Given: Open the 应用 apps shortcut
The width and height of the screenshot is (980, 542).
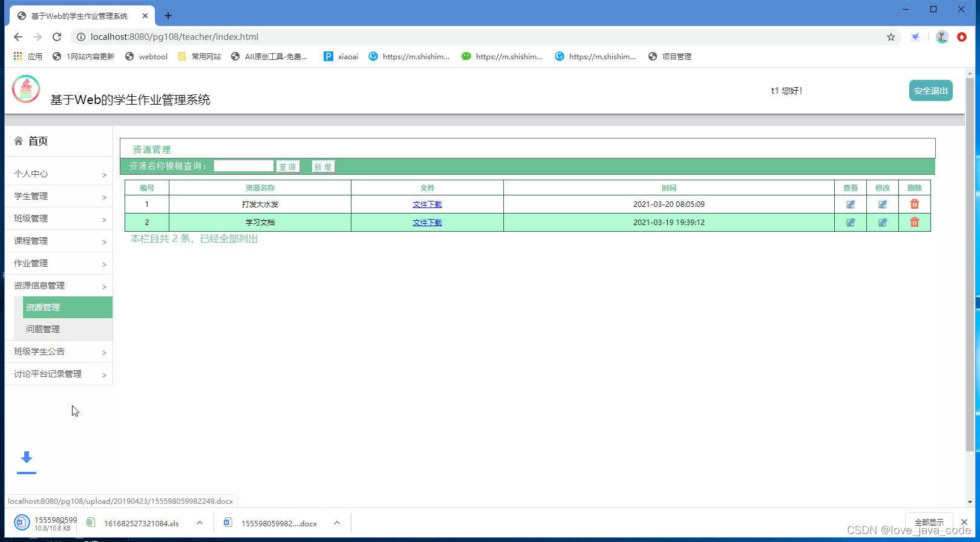Looking at the screenshot, I should [x=28, y=56].
